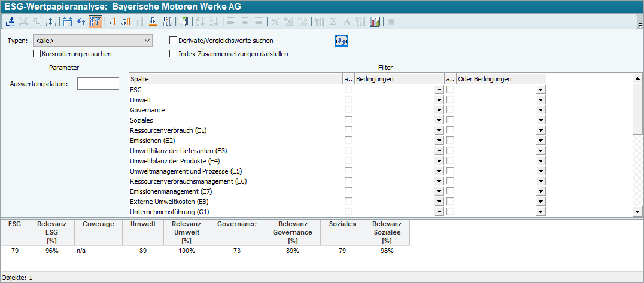
Task: Click the export/download icon in the toolbar
Action: 10,22
